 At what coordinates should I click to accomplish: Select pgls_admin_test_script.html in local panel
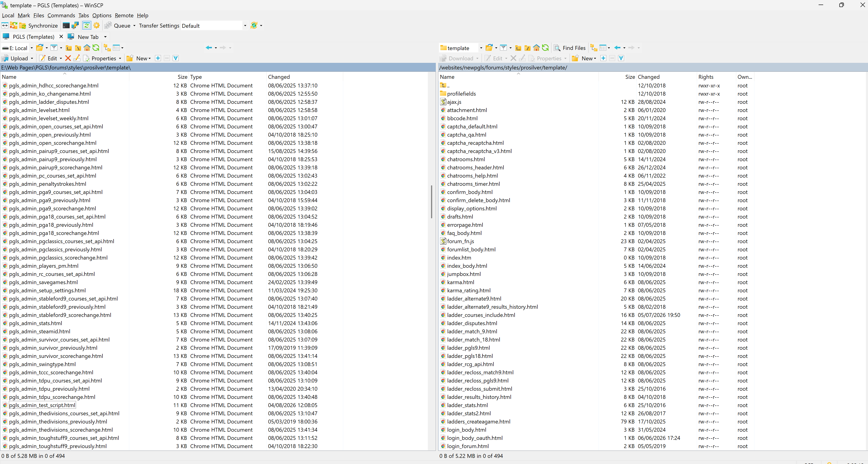(x=42, y=405)
